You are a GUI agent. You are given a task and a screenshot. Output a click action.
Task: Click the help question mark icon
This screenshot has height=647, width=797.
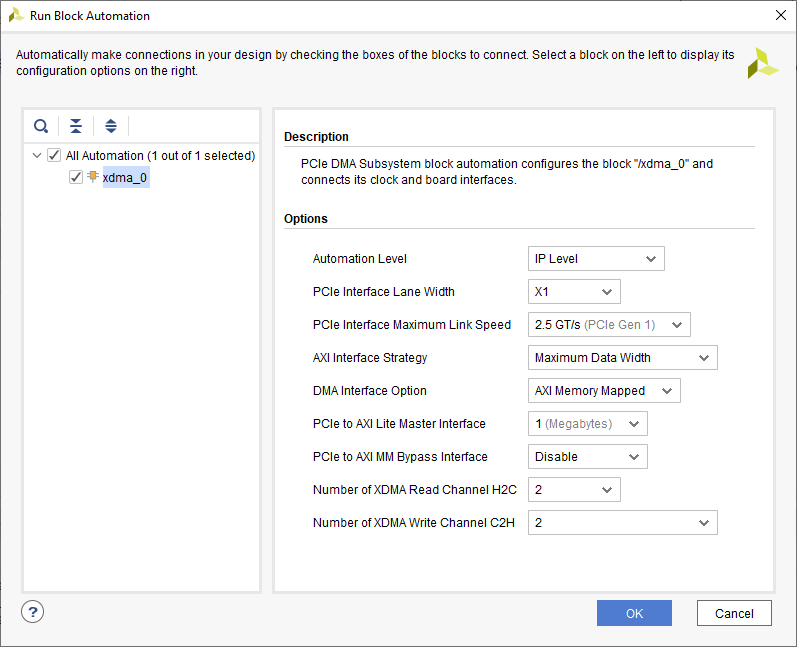(33, 612)
